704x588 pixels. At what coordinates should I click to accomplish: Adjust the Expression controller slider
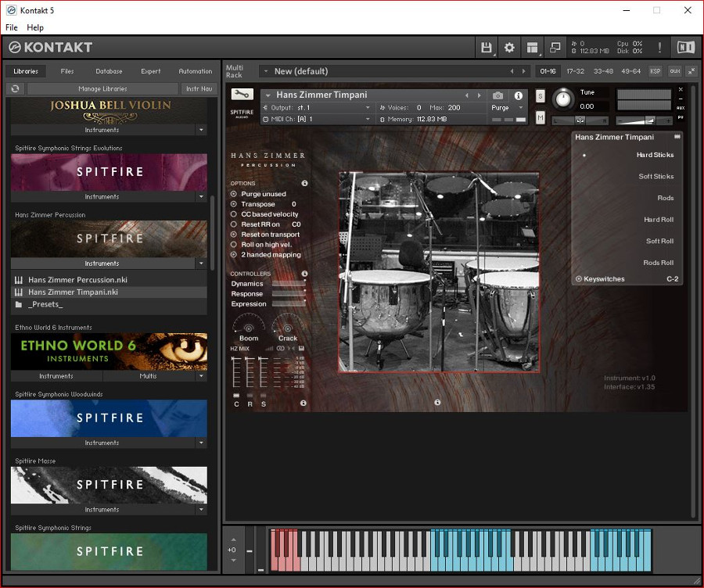289,304
